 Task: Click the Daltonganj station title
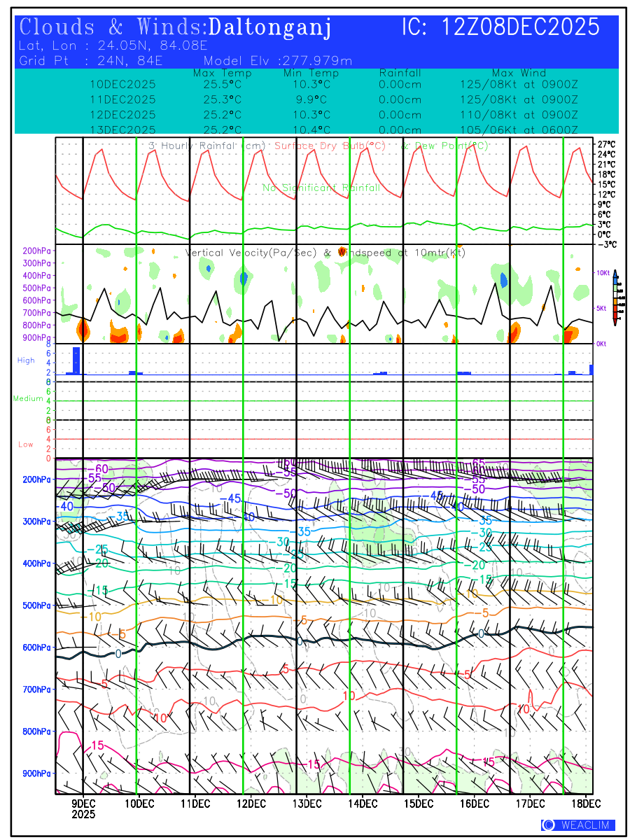(269, 27)
